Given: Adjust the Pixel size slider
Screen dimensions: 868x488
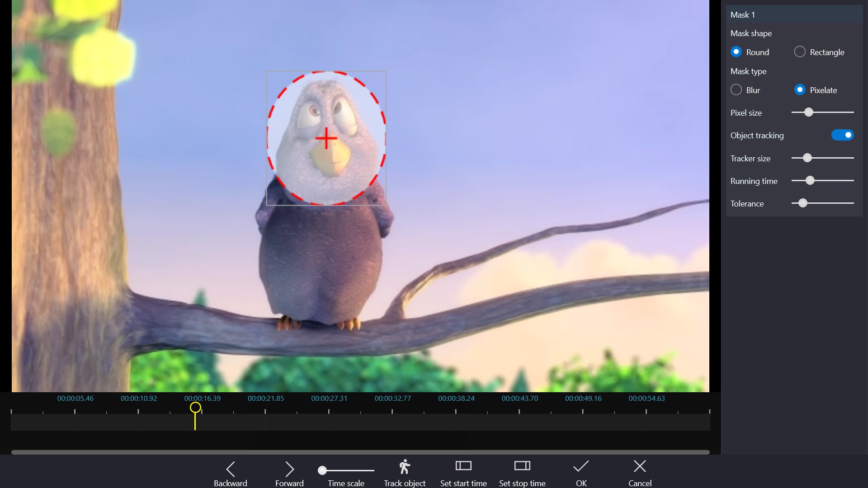Looking at the screenshot, I should 810,112.
